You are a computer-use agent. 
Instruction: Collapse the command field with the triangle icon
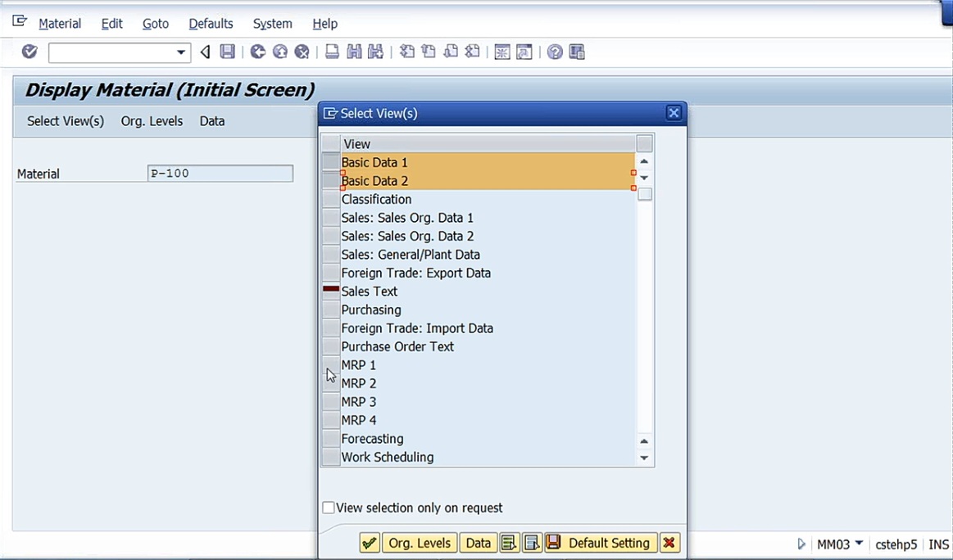pos(206,52)
